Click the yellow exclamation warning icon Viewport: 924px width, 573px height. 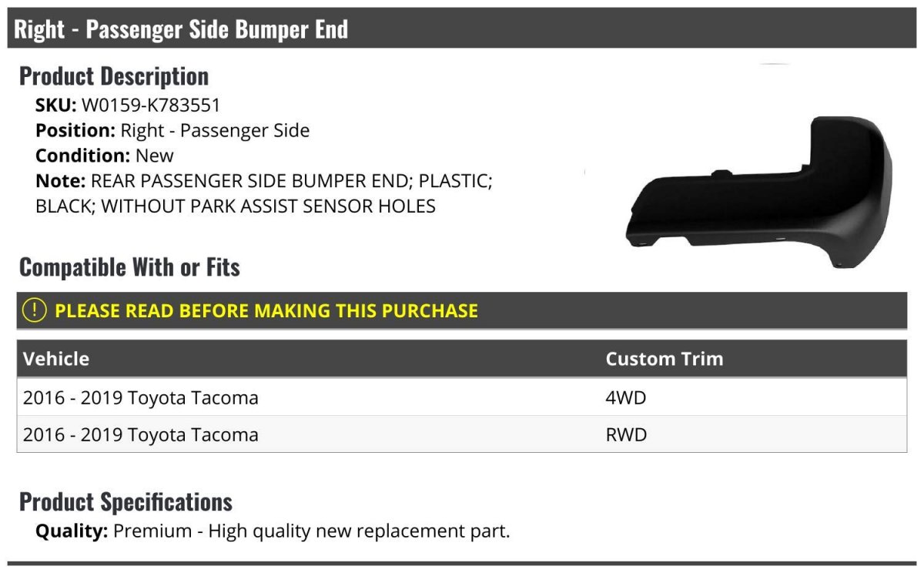35,310
